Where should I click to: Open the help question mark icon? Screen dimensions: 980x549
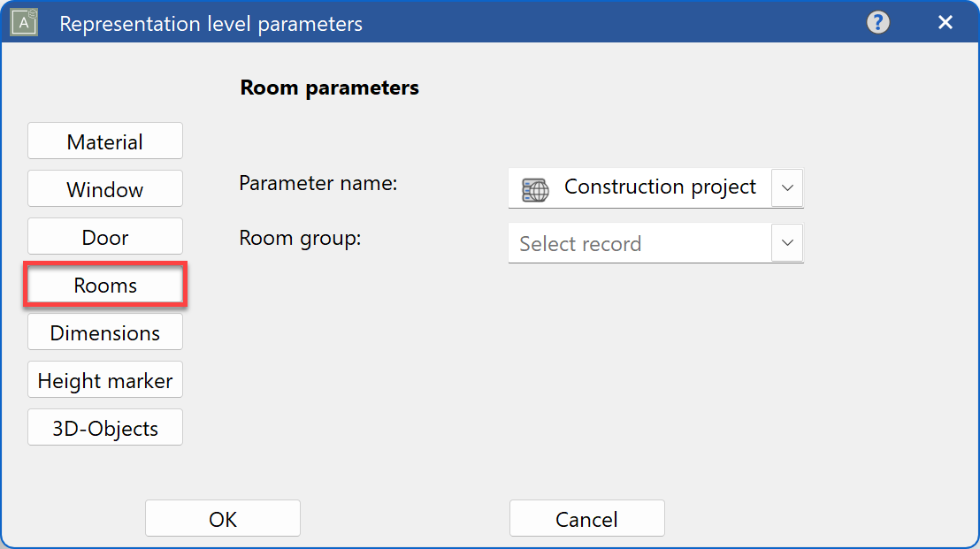coord(878,22)
